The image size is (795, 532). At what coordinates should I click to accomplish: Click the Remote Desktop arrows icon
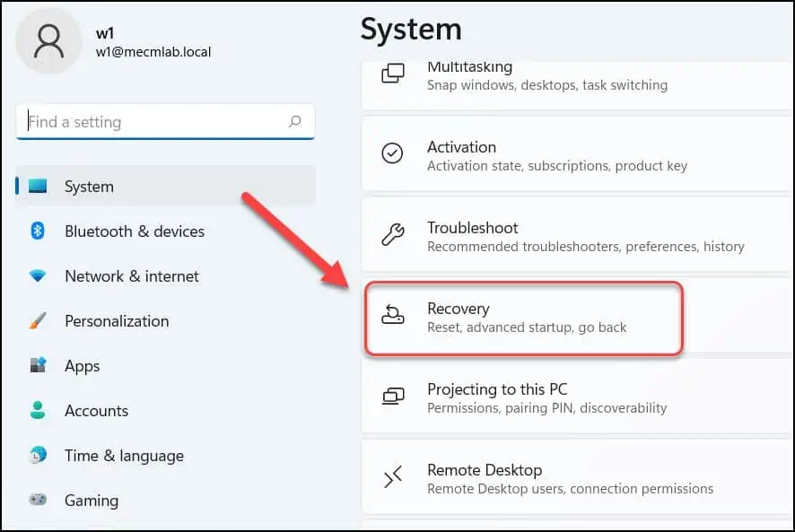[393, 476]
